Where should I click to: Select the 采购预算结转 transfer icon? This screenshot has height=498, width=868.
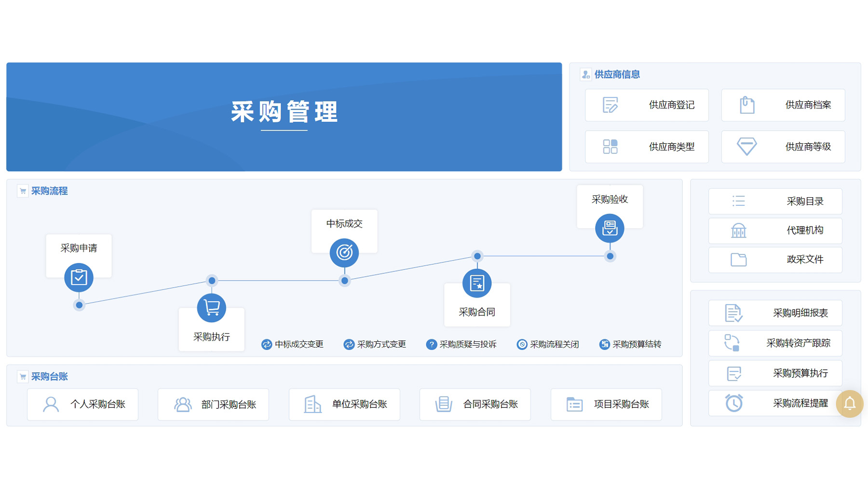pos(604,344)
